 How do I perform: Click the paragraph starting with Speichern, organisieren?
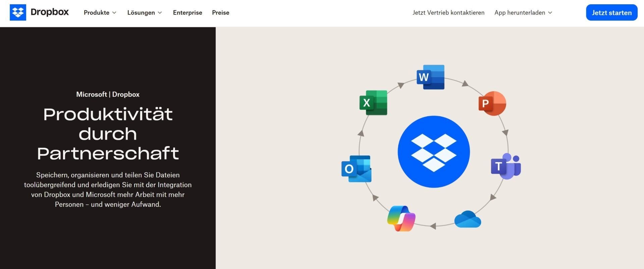tap(108, 190)
